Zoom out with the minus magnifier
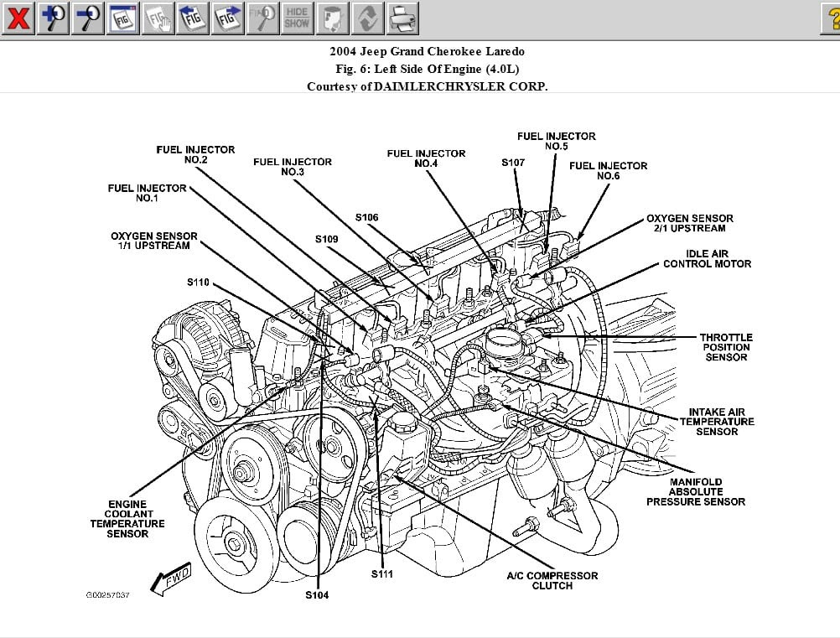 [88, 18]
